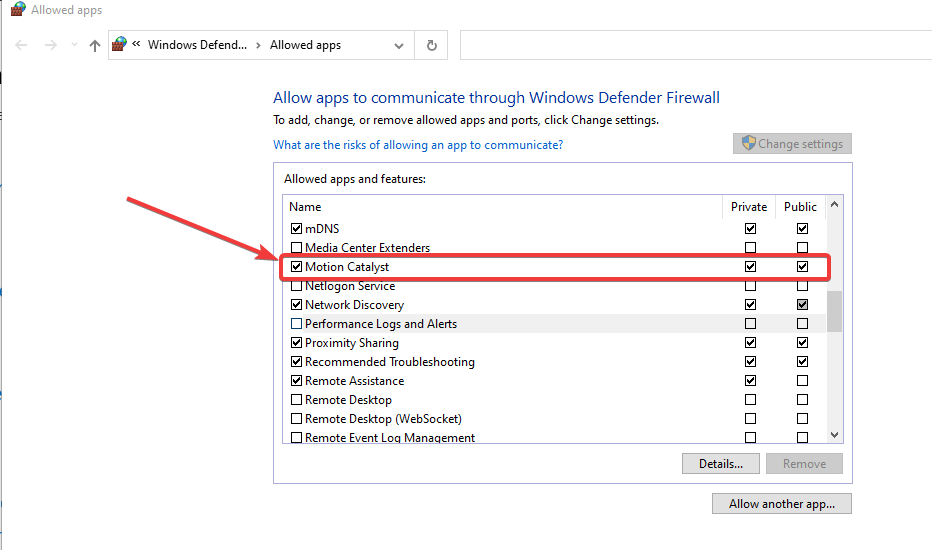Viewport: 932px width, 550px height.
Task: Click the search box field
Action: (696, 45)
